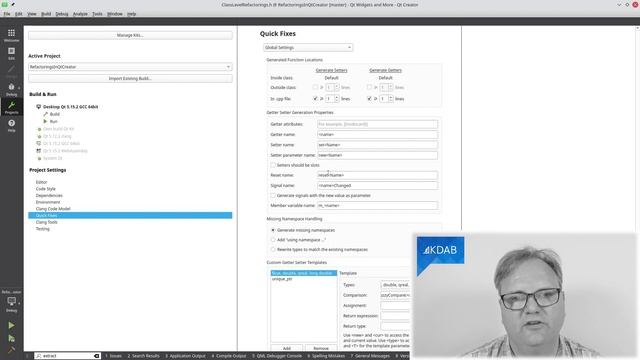Open the Tools menu
This screenshot has height=360, width=640.
[x=97, y=14]
